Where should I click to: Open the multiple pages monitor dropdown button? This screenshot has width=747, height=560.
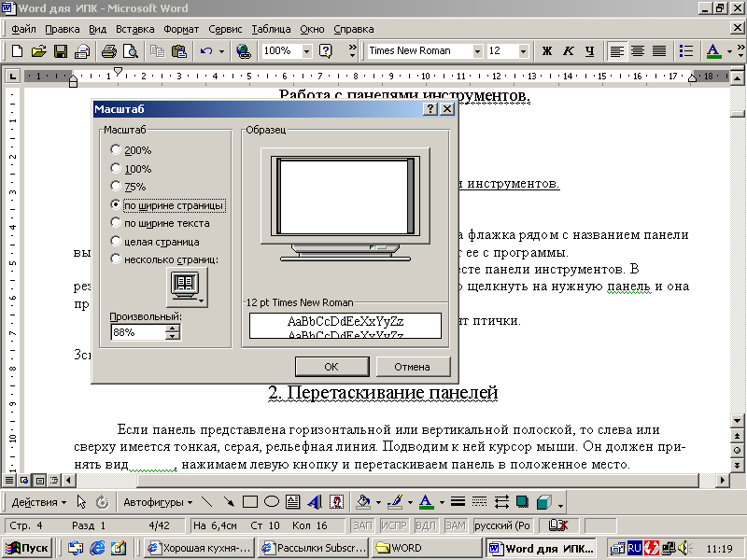187,287
